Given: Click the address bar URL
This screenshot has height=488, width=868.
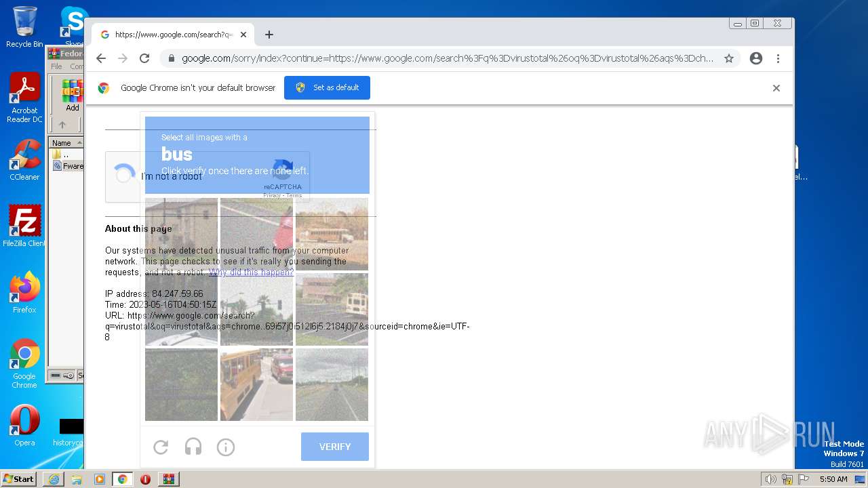Looking at the screenshot, I should point(448,58).
